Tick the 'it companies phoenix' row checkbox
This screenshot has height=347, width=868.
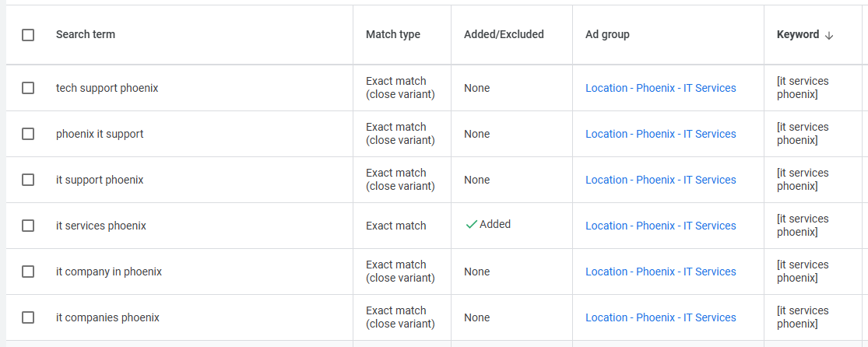28,317
